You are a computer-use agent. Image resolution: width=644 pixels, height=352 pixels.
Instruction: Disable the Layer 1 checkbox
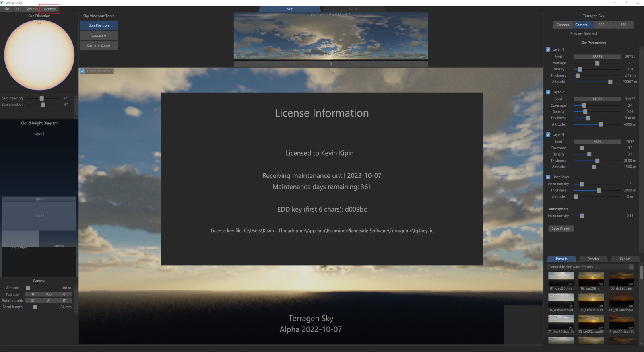[548, 50]
